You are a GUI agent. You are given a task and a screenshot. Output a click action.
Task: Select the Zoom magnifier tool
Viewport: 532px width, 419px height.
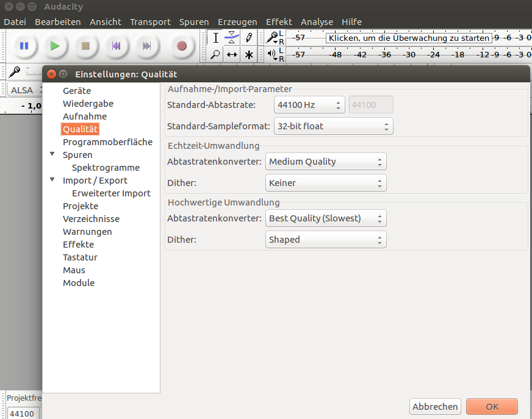(x=215, y=55)
